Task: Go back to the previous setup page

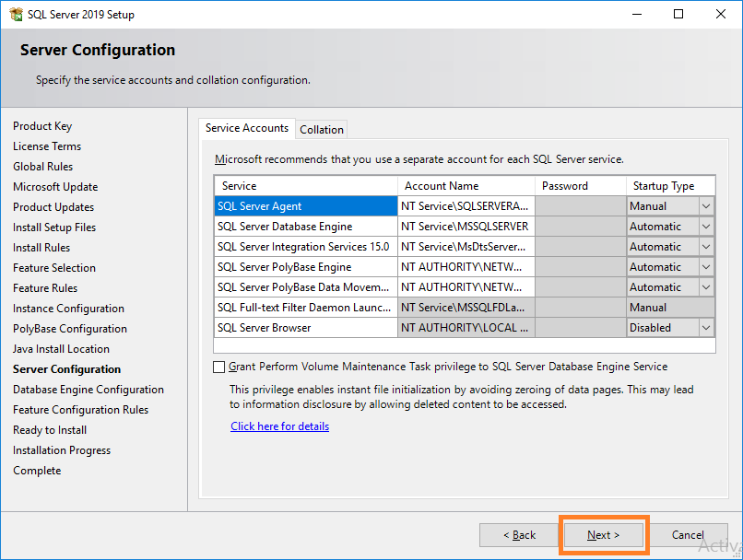Action: (x=519, y=535)
